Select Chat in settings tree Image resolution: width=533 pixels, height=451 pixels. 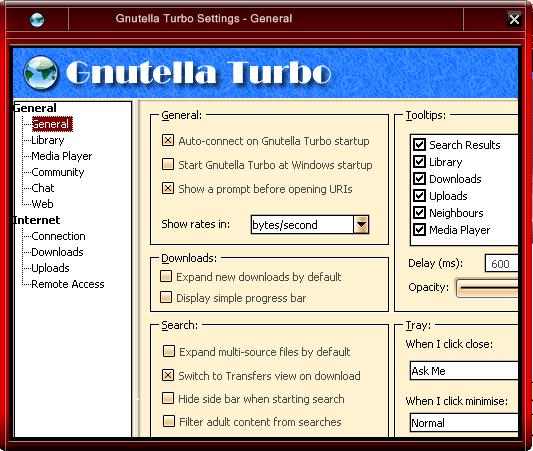[x=42, y=188]
